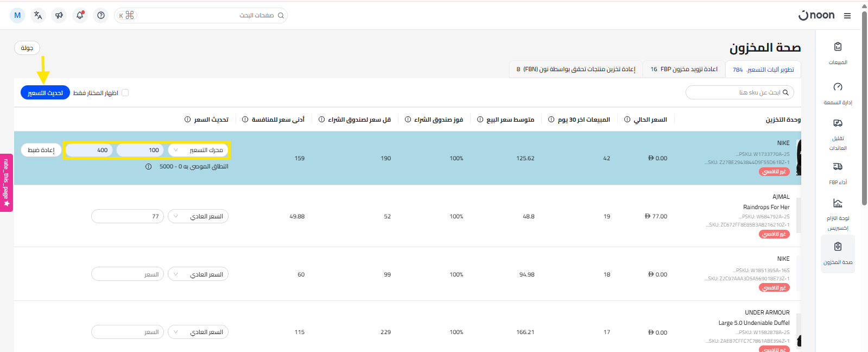Screen dimensions: 868x352
Task: Click the info icon beside السعر الحالي header
Action: point(627,120)
